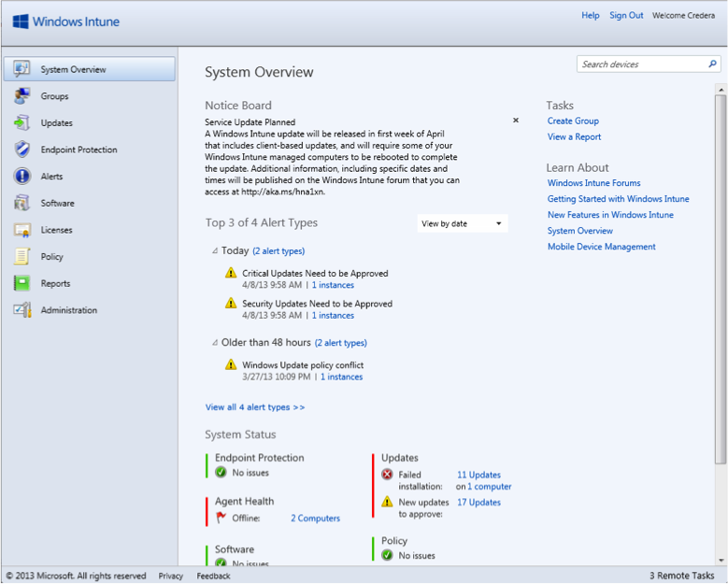Screen dimensions: 728x584
Task: Click green check icon under Endpoint Protection
Action: [221, 473]
